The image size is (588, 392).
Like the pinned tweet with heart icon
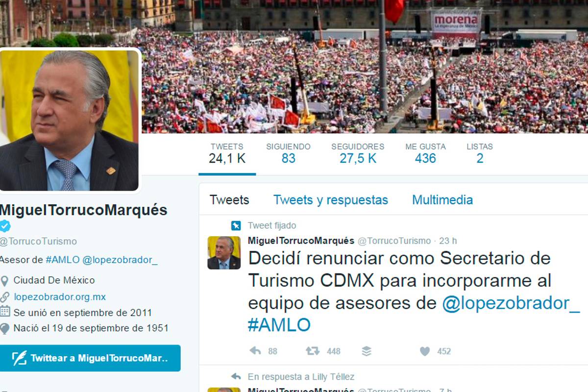coord(425,351)
